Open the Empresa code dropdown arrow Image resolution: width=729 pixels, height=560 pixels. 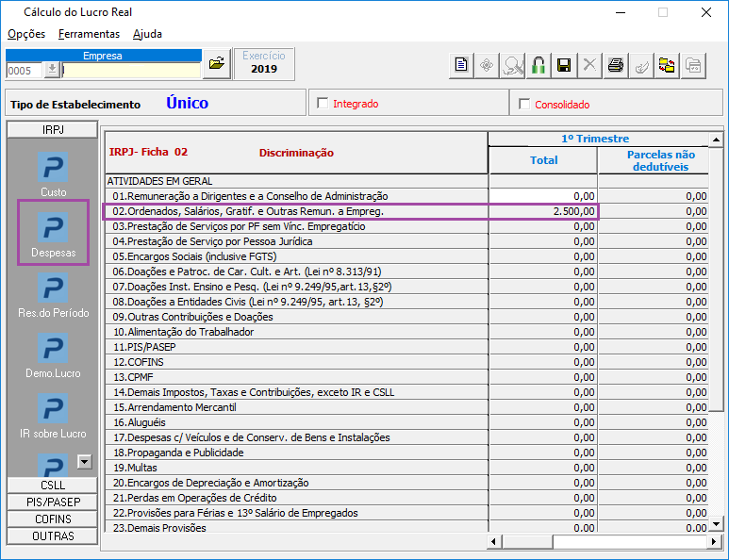(52, 70)
